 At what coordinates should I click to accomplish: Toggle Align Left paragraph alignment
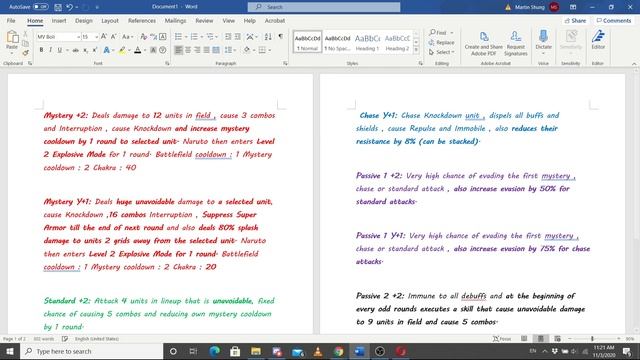pos(178,50)
